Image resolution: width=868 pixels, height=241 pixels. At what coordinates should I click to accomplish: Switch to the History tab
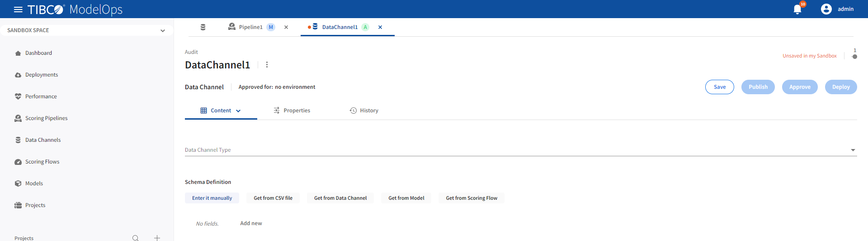coord(364,111)
